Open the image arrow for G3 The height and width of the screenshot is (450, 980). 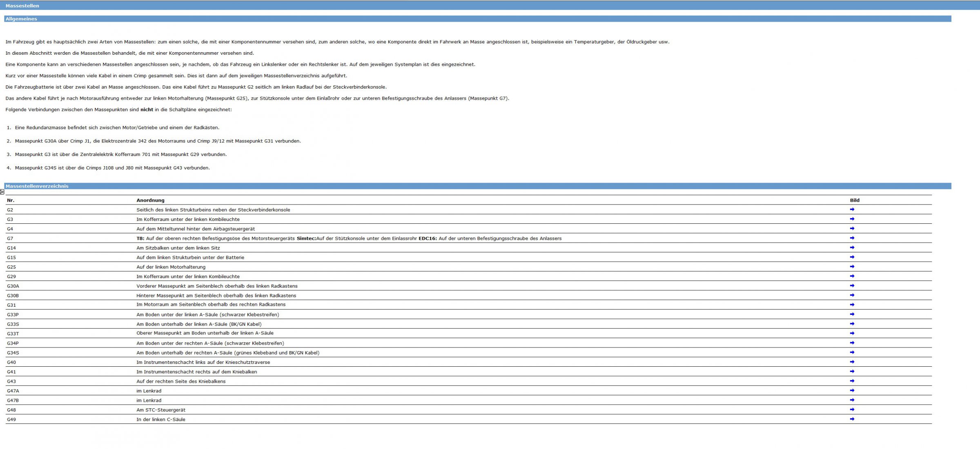coord(852,219)
